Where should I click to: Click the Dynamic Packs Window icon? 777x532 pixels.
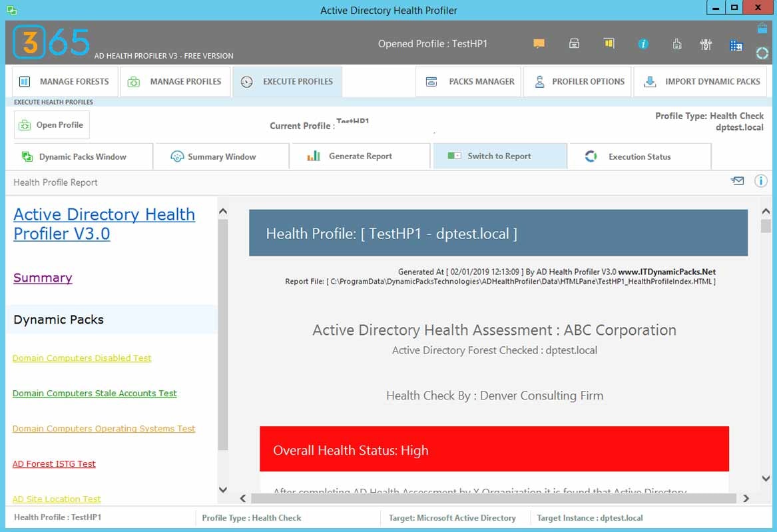tap(27, 156)
